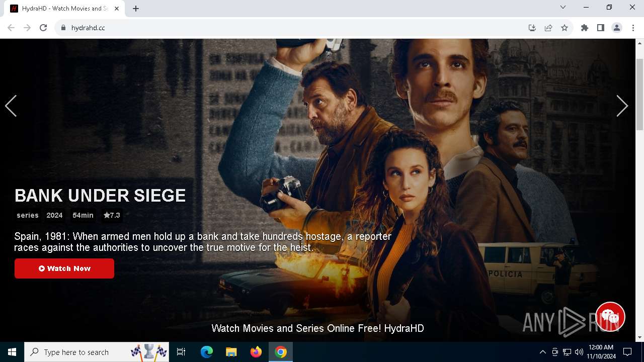Open the Extensions puzzle icon
Viewport: 644px width, 362px height.
(x=585, y=28)
